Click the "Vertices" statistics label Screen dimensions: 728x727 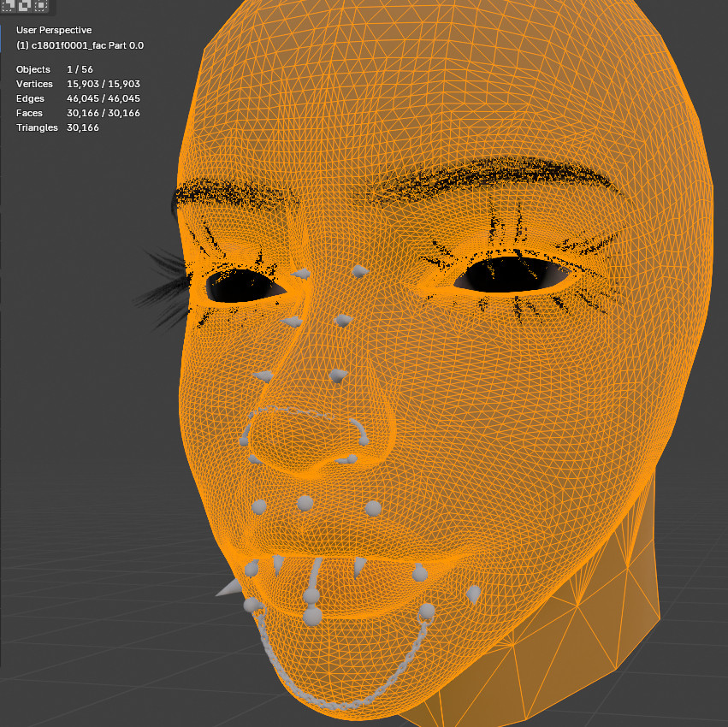click(x=34, y=84)
